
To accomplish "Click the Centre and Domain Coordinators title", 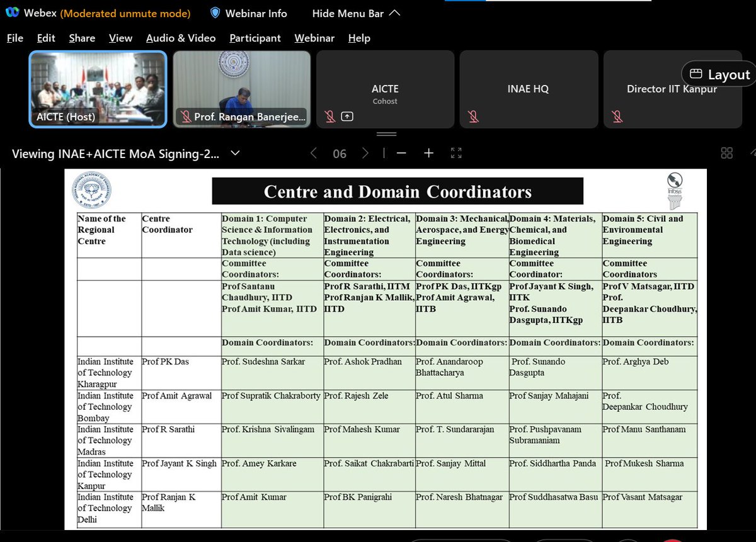I will 398,191.
